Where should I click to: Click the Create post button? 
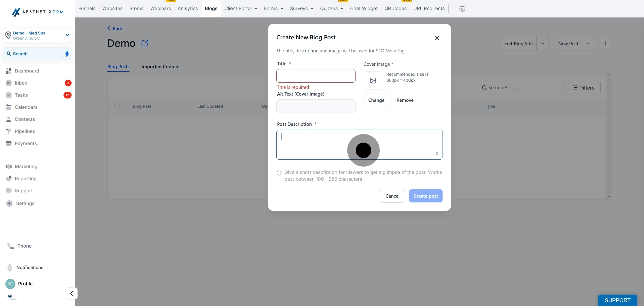click(425, 196)
